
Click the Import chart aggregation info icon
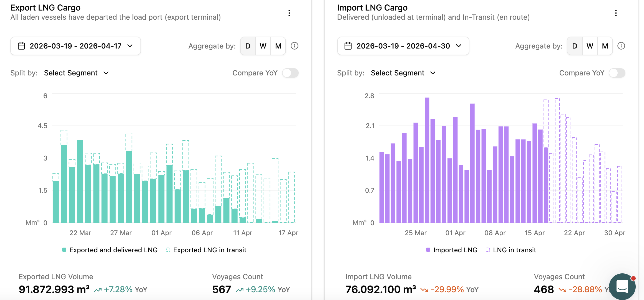[621, 46]
